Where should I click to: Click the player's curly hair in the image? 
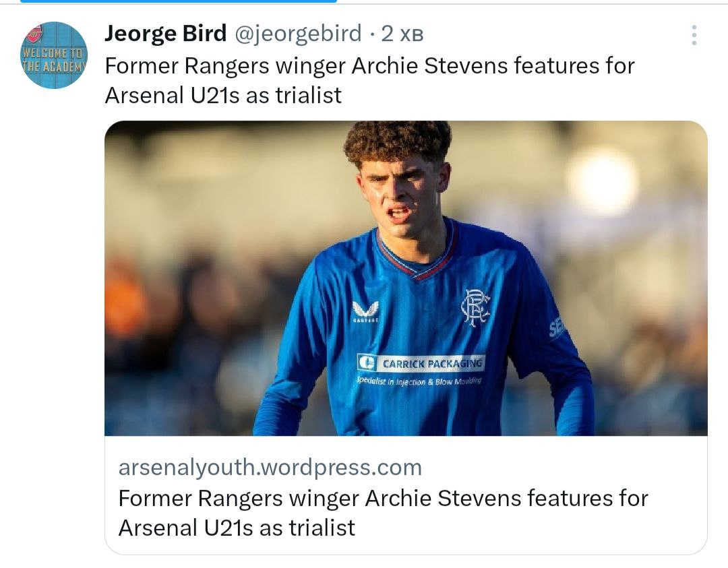(398, 140)
